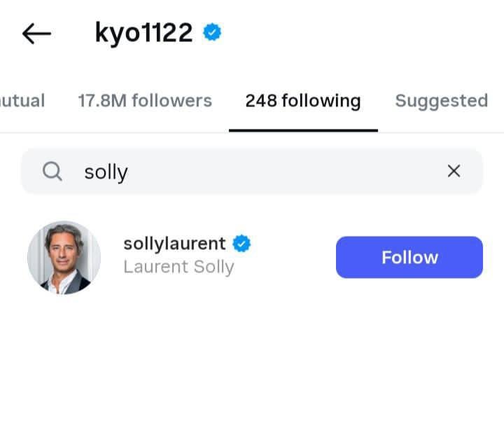Return to kyo1122's profile via the back arrow
This screenshot has height=444, width=504.
(x=36, y=34)
